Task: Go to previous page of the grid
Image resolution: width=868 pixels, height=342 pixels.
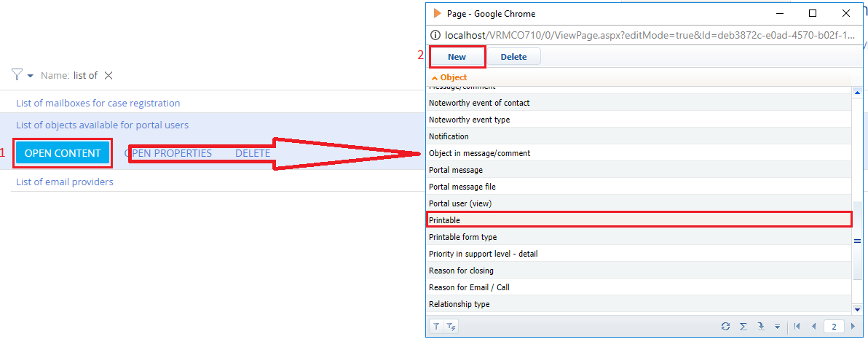Action: pyautogui.click(x=813, y=327)
